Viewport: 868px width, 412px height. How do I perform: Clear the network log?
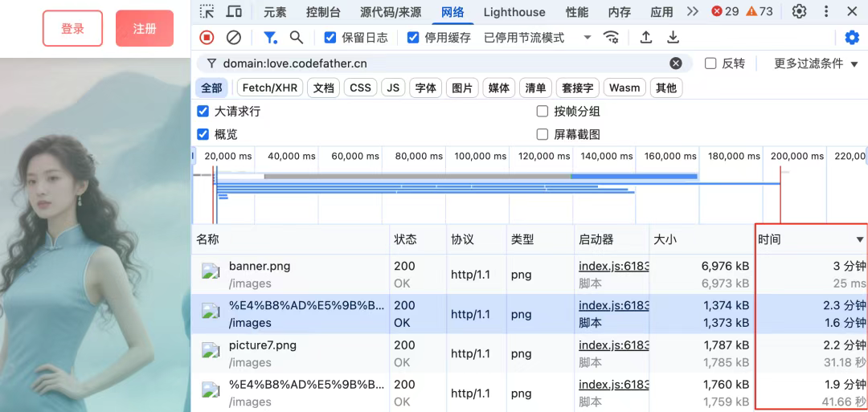(x=234, y=38)
